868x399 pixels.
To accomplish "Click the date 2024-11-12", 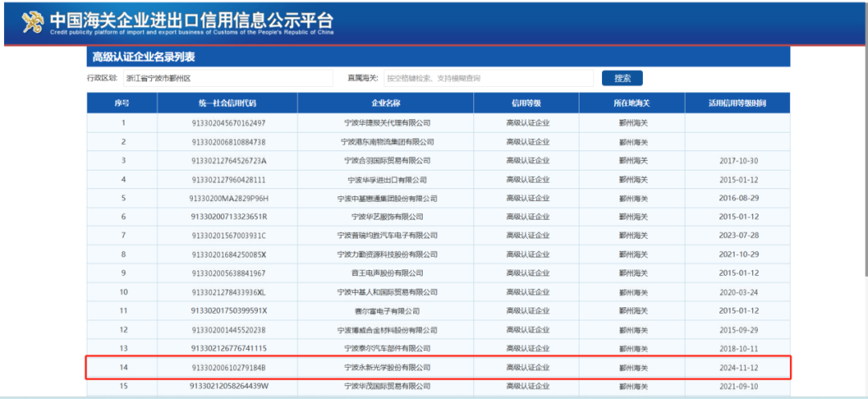I will click(x=738, y=368).
